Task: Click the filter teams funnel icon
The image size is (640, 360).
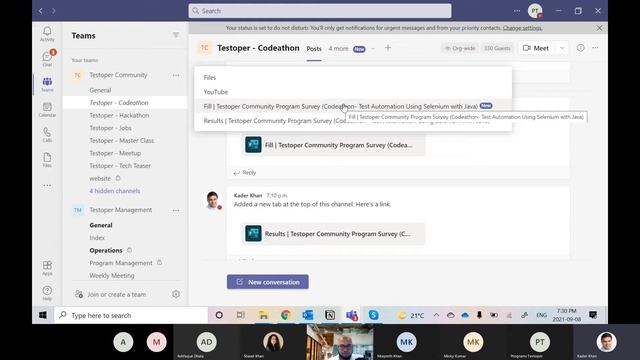Action: coord(176,35)
